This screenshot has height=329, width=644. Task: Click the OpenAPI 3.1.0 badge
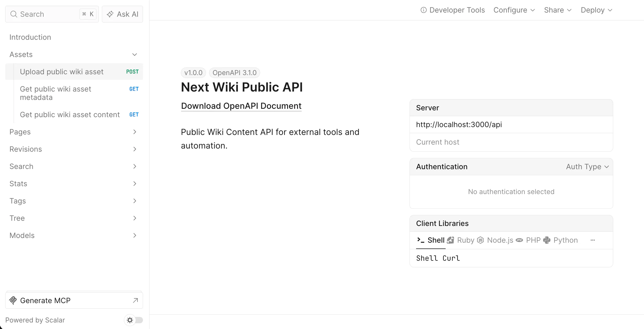click(x=234, y=73)
